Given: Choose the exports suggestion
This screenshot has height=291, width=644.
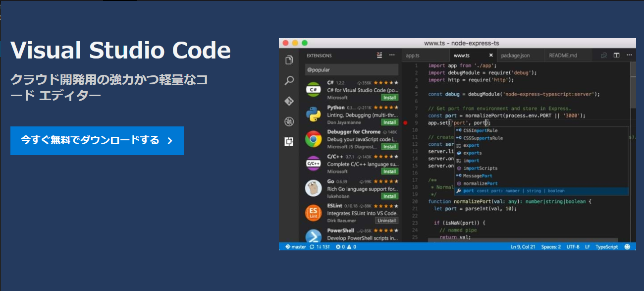Looking at the screenshot, I should (x=541, y=153).
